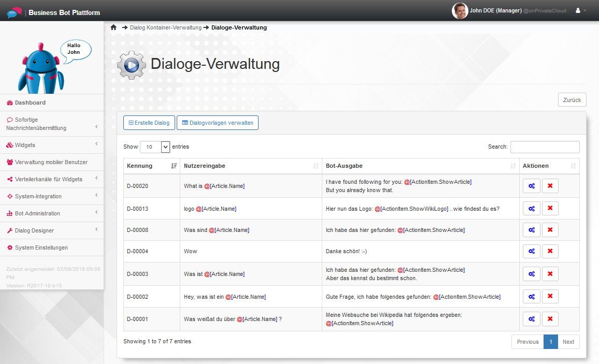Expand Bot Administration sidebar menu
Screen dimensions: 599x364
click(x=52, y=213)
